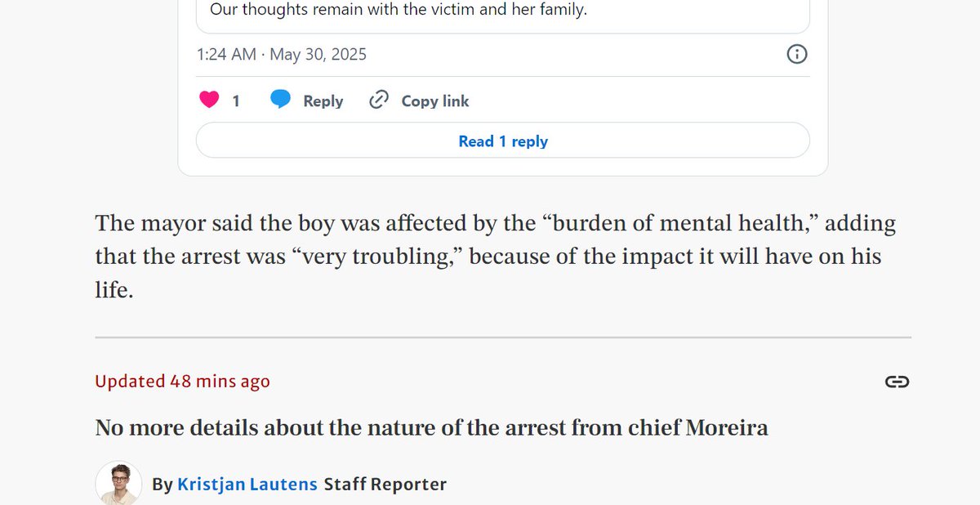The image size is (980, 505).
Task: Open Kristjan Lautens author profile link
Action: pos(247,484)
